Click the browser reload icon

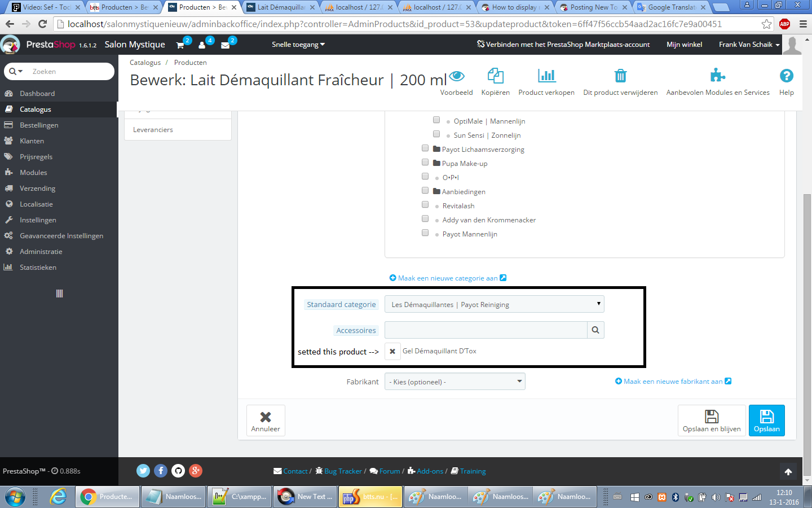point(42,24)
